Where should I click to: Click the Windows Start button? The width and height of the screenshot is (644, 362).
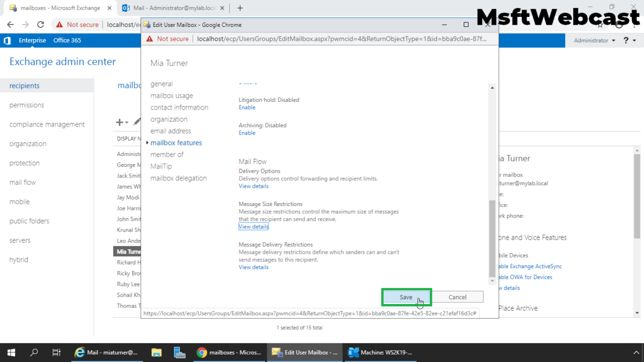pyautogui.click(x=11, y=352)
